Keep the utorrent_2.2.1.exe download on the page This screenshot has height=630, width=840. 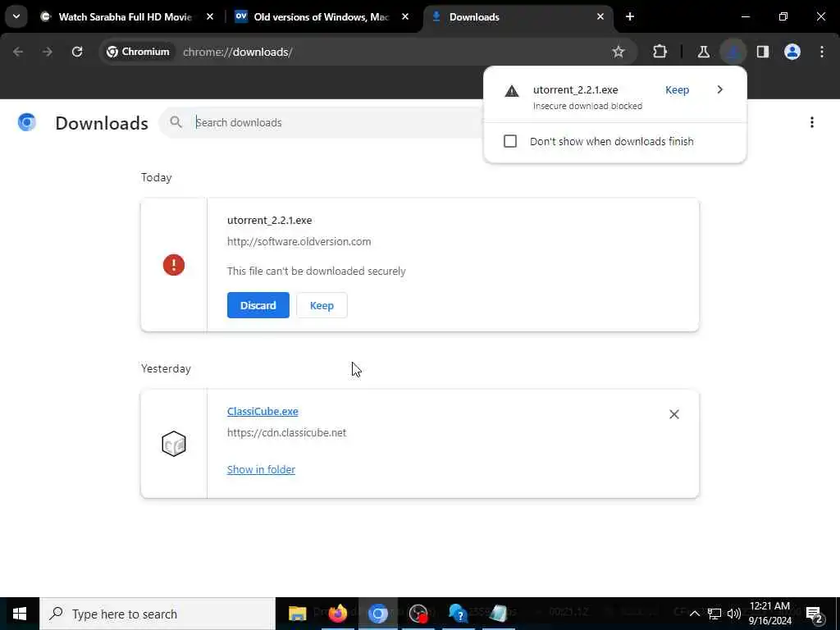pyautogui.click(x=322, y=305)
